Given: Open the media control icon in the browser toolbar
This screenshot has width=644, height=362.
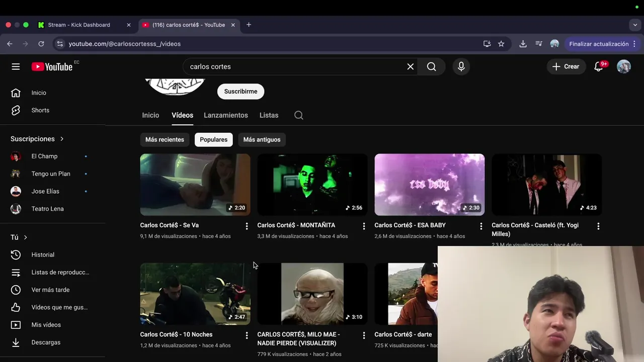Looking at the screenshot, I should pos(539,44).
